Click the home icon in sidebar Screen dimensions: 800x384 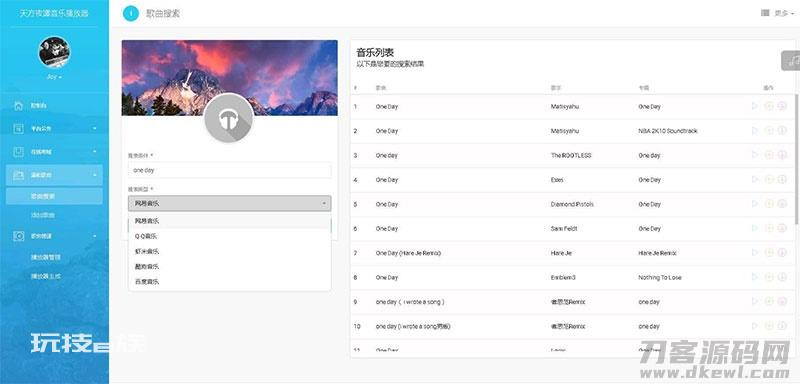(x=19, y=106)
